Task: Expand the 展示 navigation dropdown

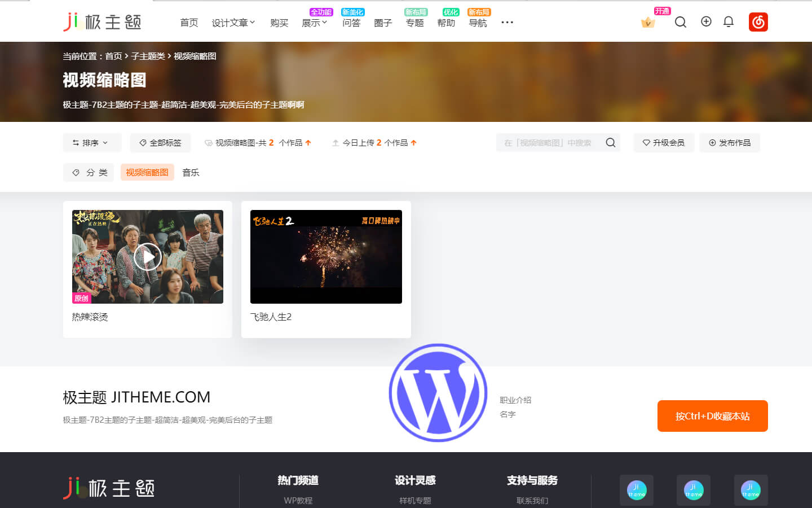Action: click(x=314, y=23)
